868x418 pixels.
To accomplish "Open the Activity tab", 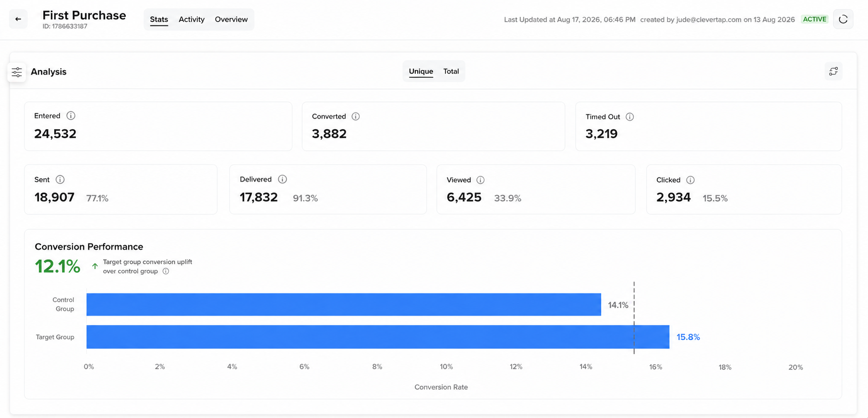I will click(192, 19).
